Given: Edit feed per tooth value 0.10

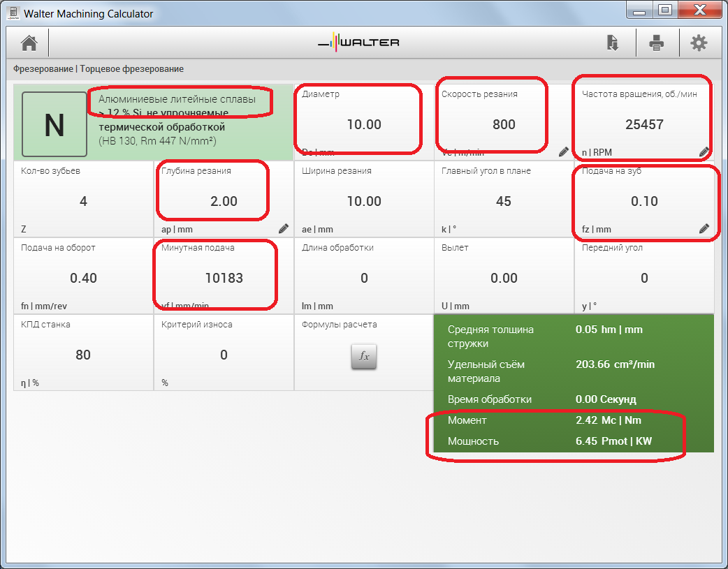Looking at the screenshot, I should click(644, 201).
